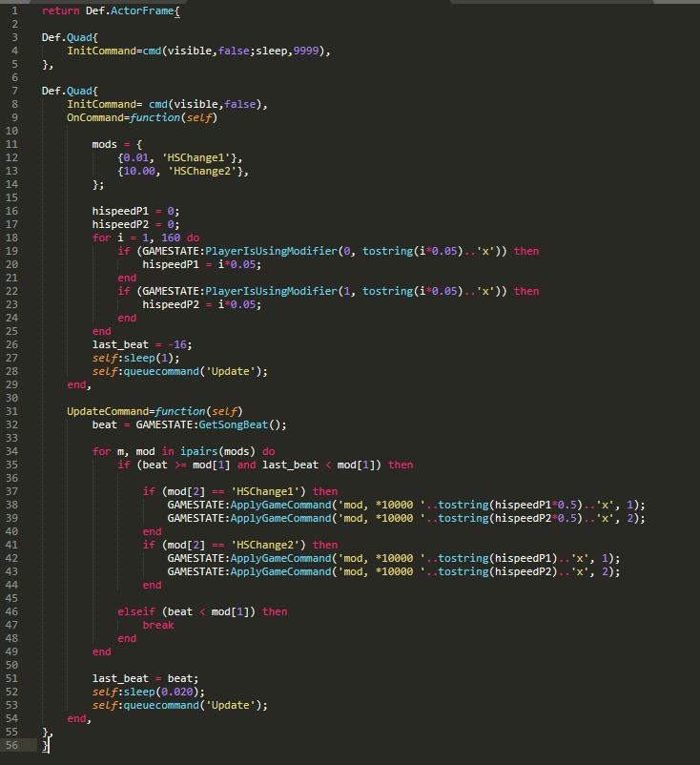The width and height of the screenshot is (700, 765).
Task: Click 'sleep,9999' in the first InitCommand
Action: (287, 51)
